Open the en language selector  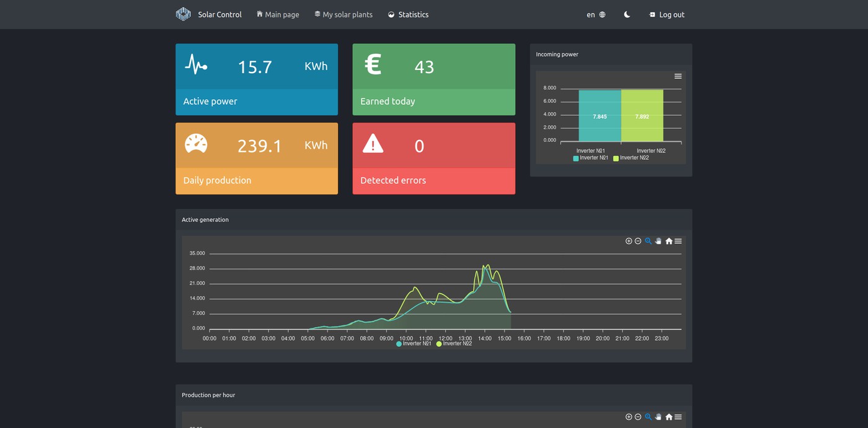[x=595, y=14]
